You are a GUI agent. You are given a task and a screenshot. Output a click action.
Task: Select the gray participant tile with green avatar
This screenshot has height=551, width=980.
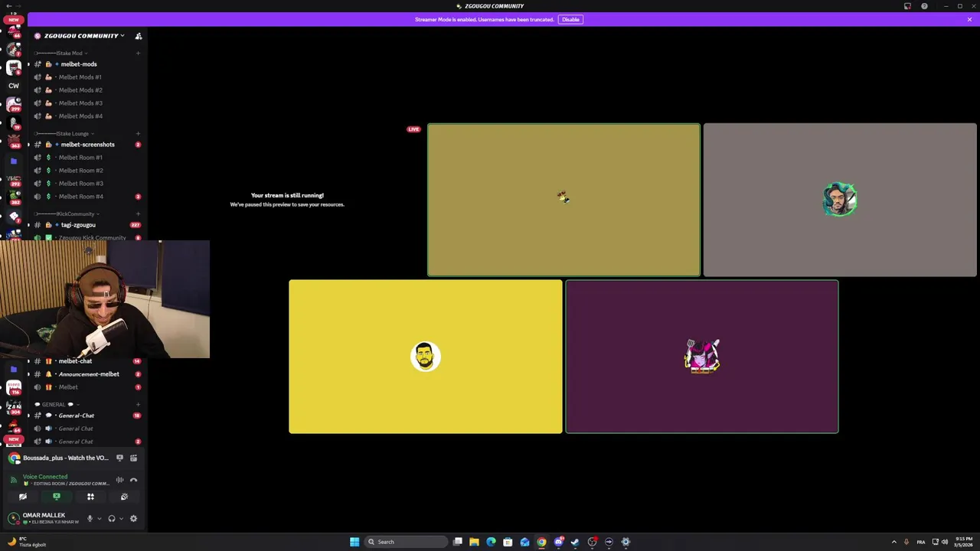click(840, 200)
